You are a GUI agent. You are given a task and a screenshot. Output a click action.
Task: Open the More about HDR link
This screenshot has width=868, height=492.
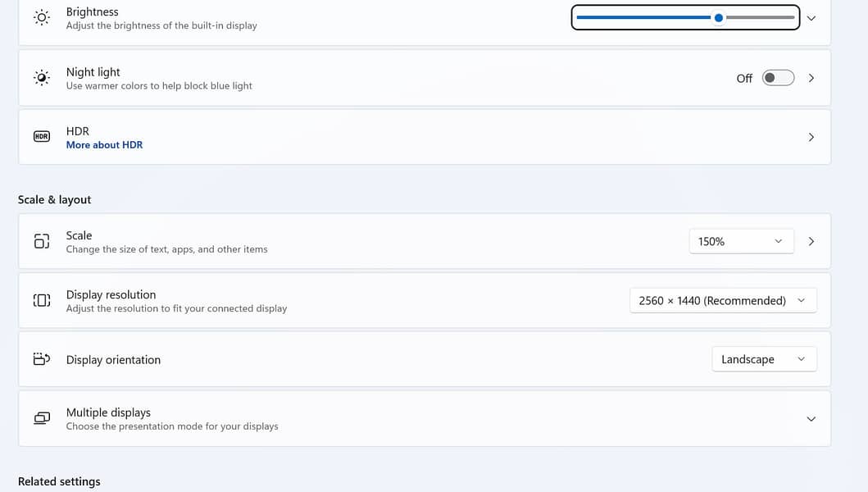104,145
